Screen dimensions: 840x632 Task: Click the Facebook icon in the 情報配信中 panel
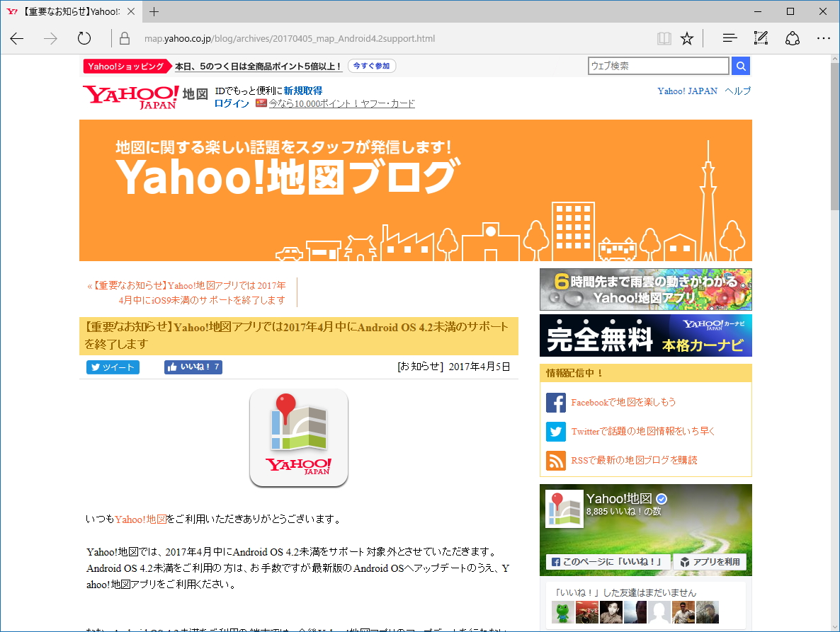click(557, 403)
